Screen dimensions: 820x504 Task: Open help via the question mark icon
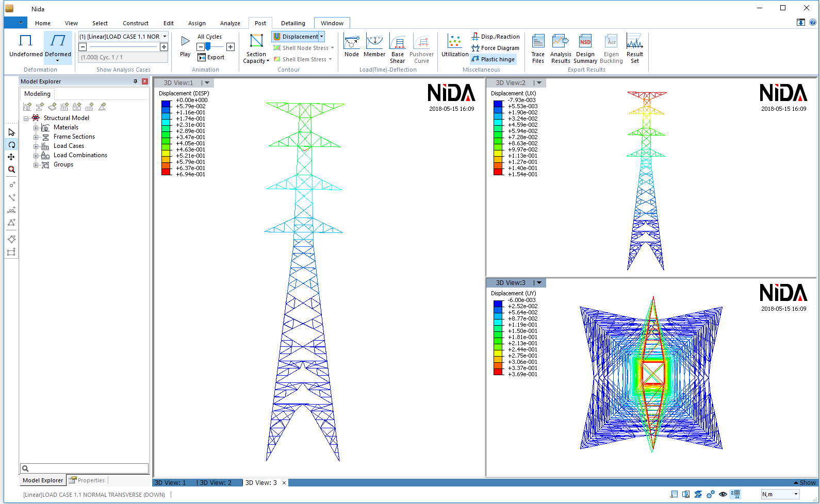pos(813,22)
